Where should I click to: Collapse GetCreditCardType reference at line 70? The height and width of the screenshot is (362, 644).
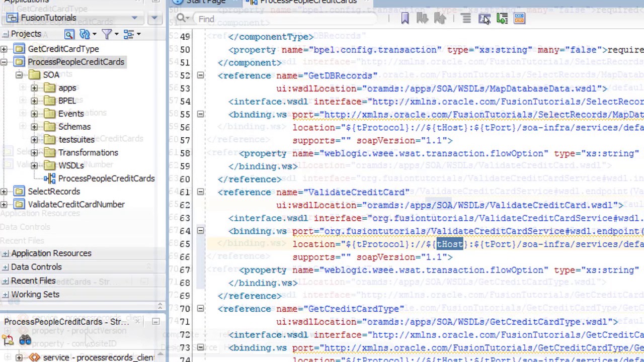(200, 309)
